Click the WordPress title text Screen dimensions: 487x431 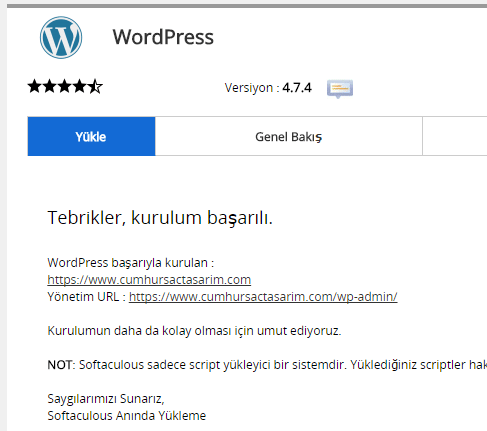[163, 37]
